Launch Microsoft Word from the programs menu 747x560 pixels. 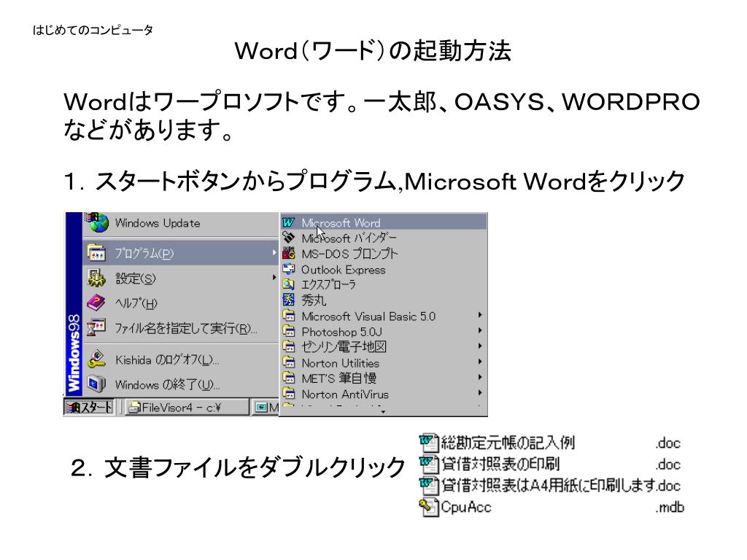click(384, 222)
